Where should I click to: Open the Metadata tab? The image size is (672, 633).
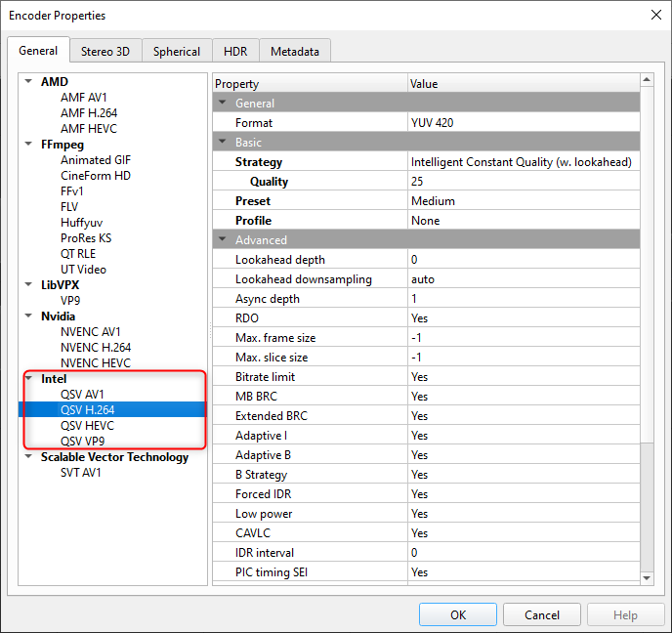click(x=294, y=52)
